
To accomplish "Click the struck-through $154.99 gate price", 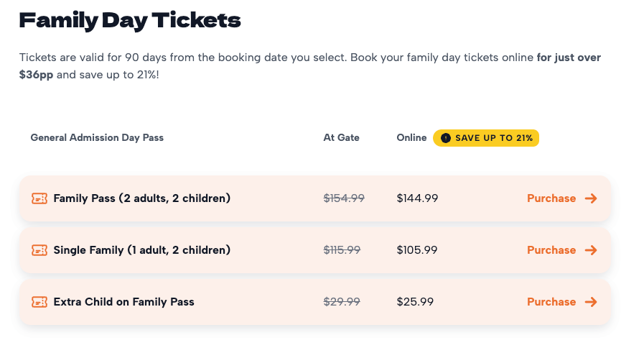I will (344, 198).
